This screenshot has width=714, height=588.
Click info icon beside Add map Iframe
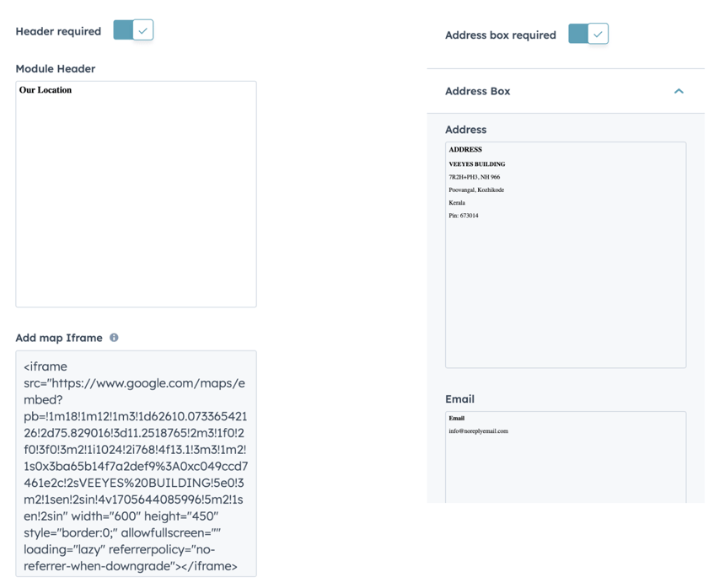point(114,338)
